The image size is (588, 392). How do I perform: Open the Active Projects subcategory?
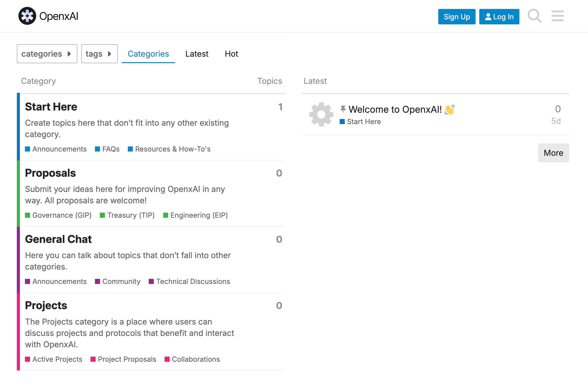point(54,359)
